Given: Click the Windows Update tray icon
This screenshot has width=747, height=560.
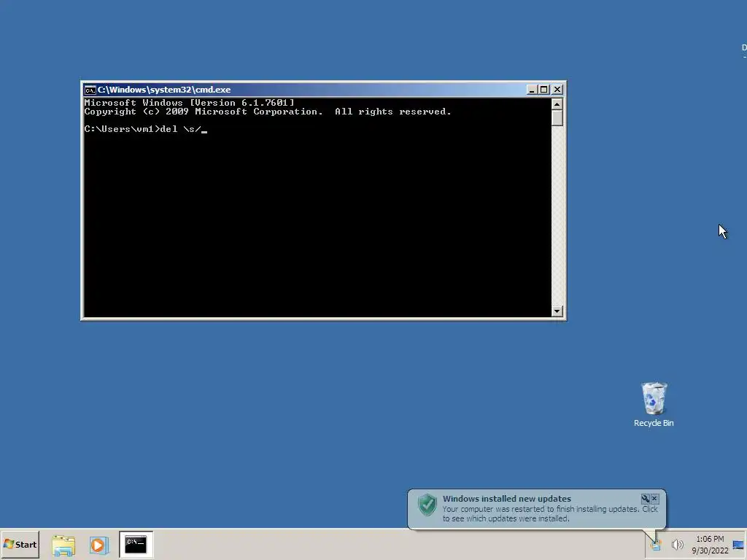Looking at the screenshot, I should click(x=656, y=544).
